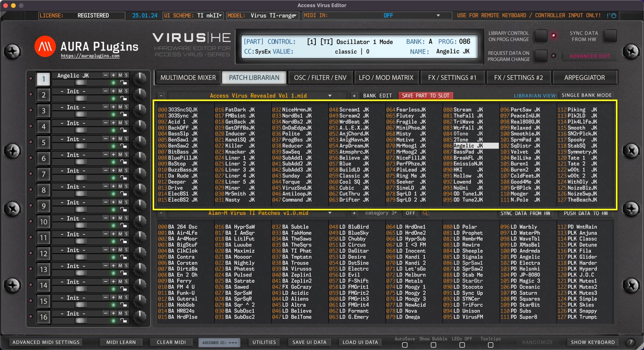
Task: Open the OSC / Filter / Env tab
Action: point(320,78)
